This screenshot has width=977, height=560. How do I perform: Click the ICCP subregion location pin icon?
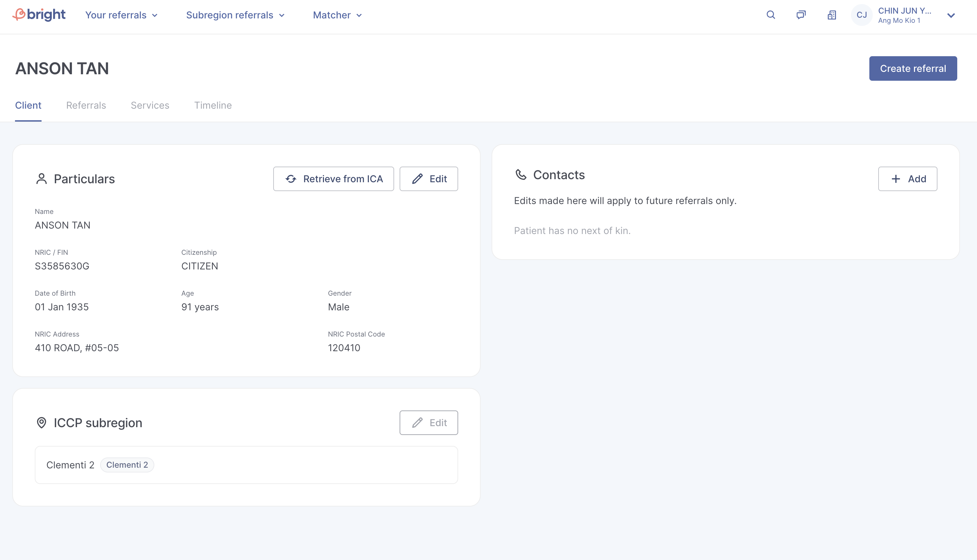pyautogui.click(x=41, y=423)
